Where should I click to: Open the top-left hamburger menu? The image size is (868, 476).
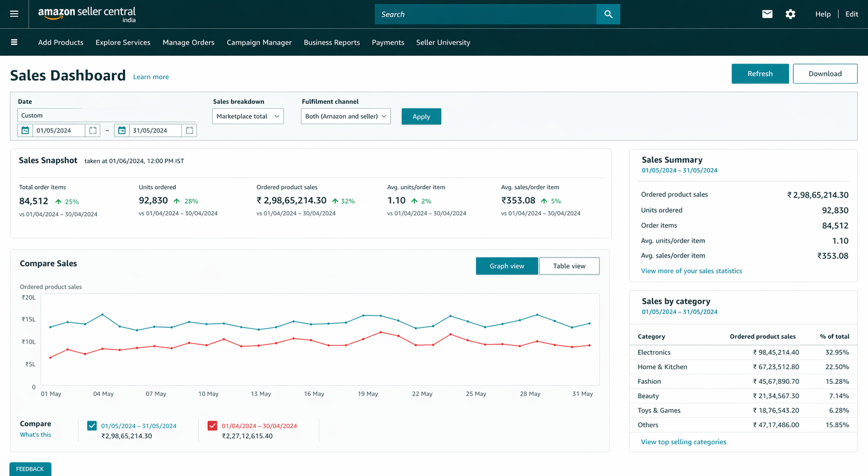[x=14, y=14]
